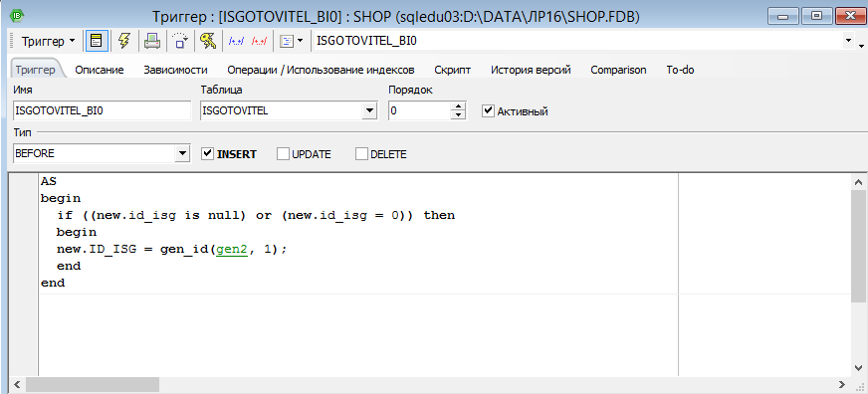Click the vertical scrollbar up arrow in the editor
This screenshot has width=868, height=394.
859,181
